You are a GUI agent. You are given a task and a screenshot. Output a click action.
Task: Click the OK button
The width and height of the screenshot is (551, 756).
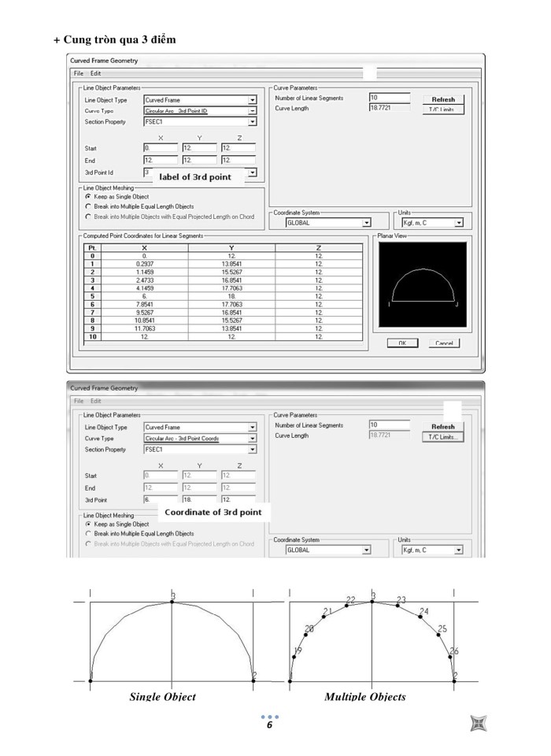401,343
